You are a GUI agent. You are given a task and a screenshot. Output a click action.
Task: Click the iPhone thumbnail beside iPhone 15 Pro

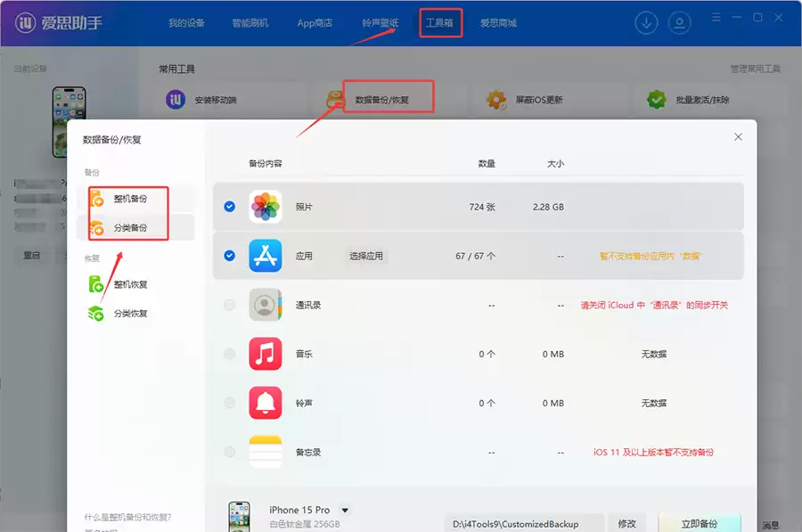[239, 517]
